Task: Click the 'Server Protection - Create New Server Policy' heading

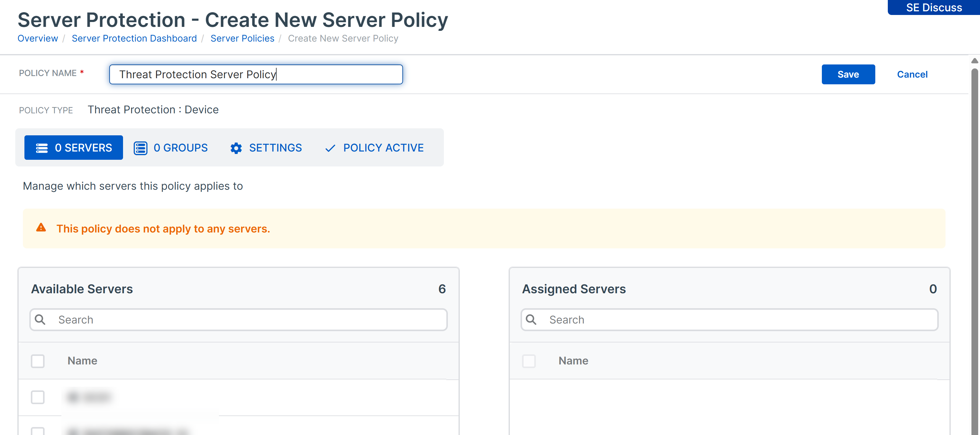Action: click(x=233, y=20)
